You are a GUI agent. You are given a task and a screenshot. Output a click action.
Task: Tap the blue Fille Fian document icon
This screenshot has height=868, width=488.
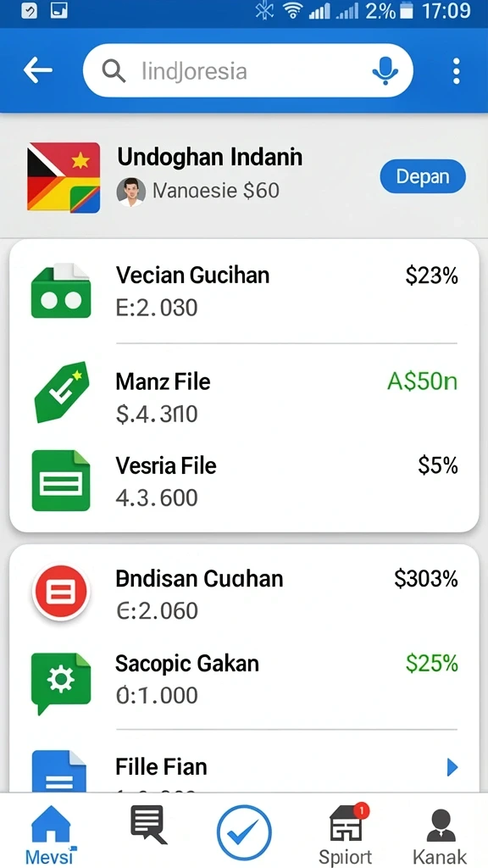click(x=59, y=771)
